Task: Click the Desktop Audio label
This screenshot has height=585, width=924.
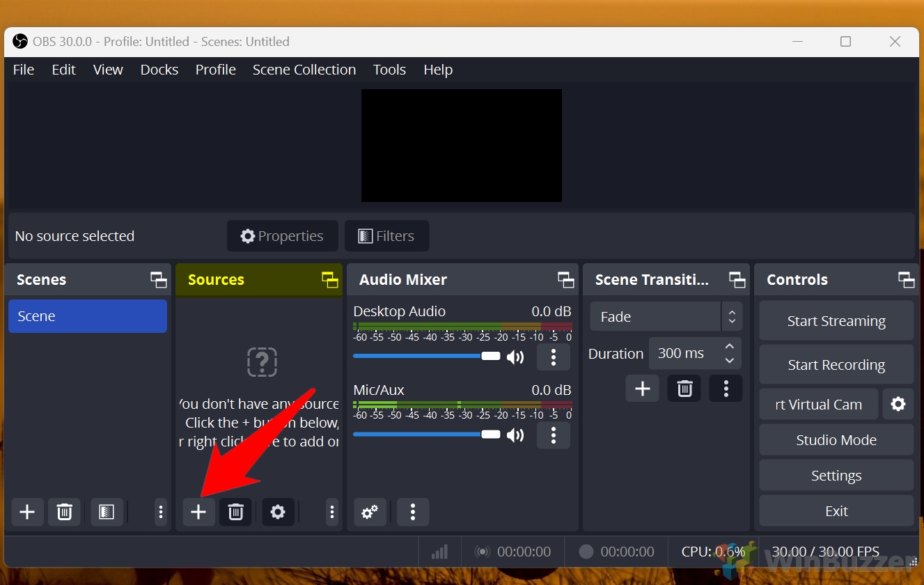Action: (400, 311)
